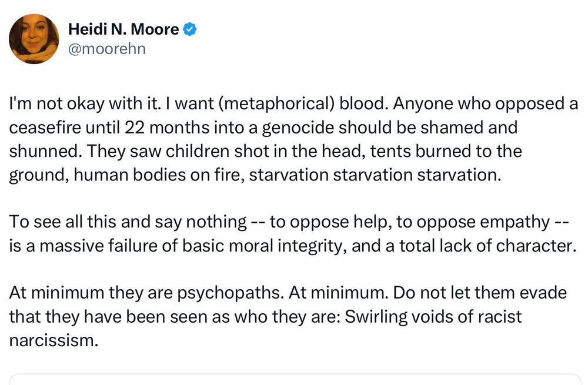Open the Heidi N. Moore display name
Image resolution: width=588 pixels, height=385 pixels.
click(123, 29)
